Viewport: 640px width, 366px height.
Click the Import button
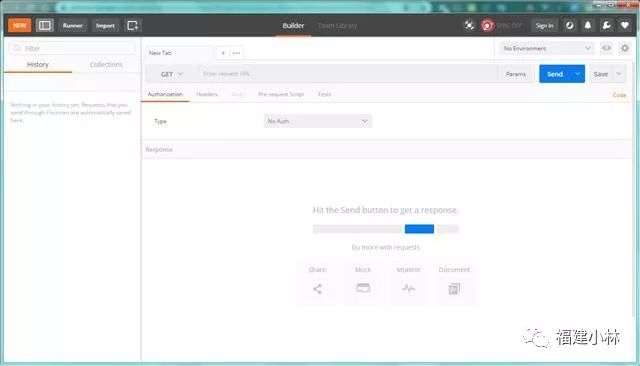(x=105, y=25)
